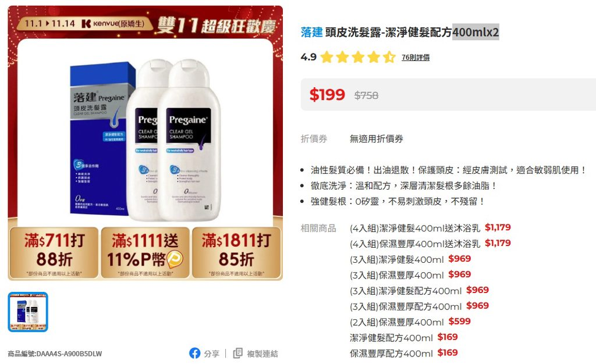
Task: Open (4入組)潔淨健髮400ml送沐浴乳 related product
Action: click(430, 228)
